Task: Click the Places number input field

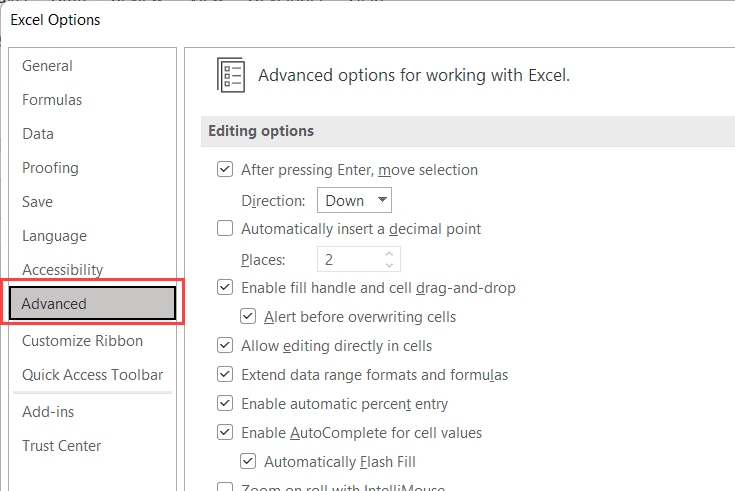Action: (x=350, y=260)
